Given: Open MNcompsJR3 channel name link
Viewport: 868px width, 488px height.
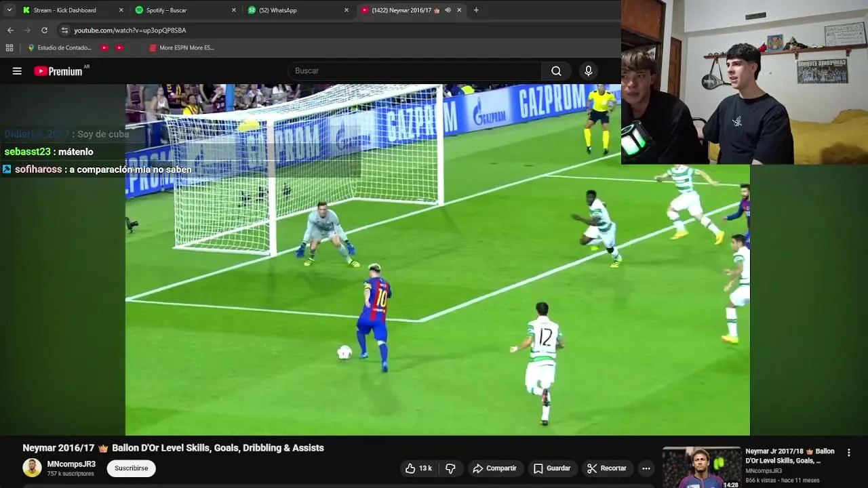Looking at the screenshot, I should [x=71, y=464].
